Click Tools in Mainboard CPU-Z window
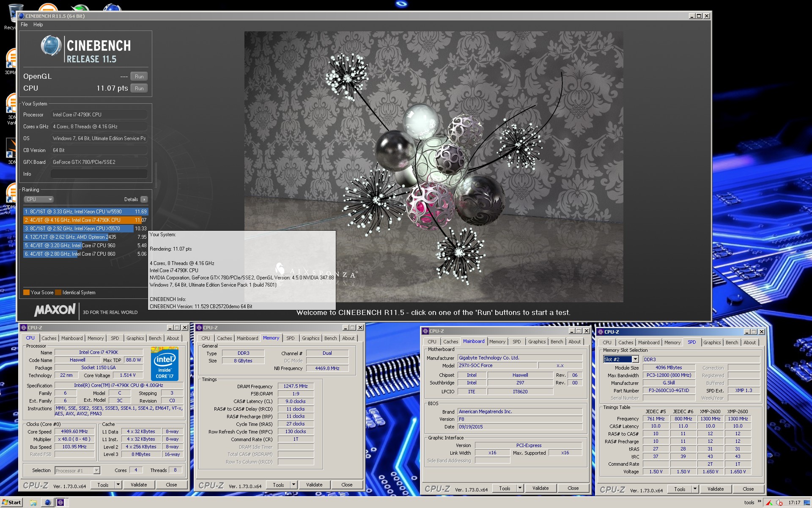Image resolution: width=812 pixels, height=508 pixels. tap(505, 488)
